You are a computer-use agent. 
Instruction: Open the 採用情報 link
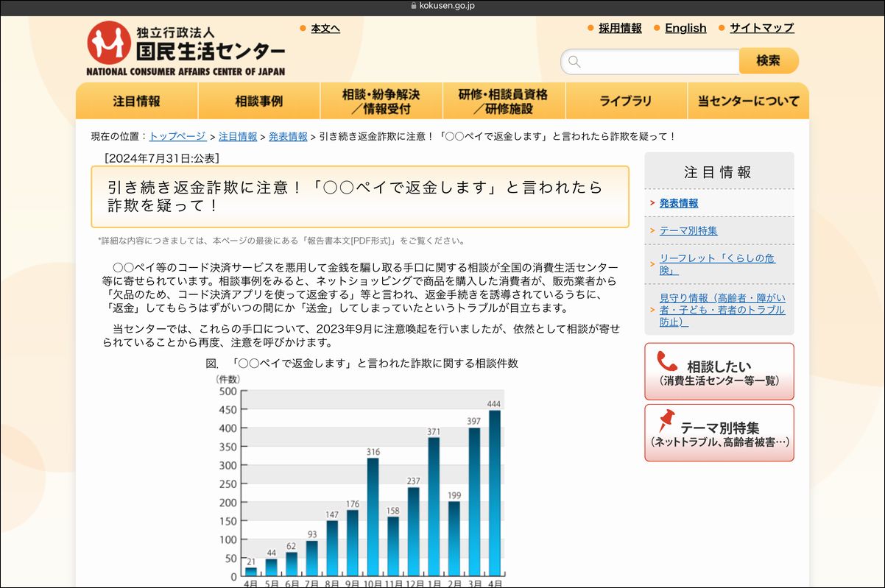620,28
